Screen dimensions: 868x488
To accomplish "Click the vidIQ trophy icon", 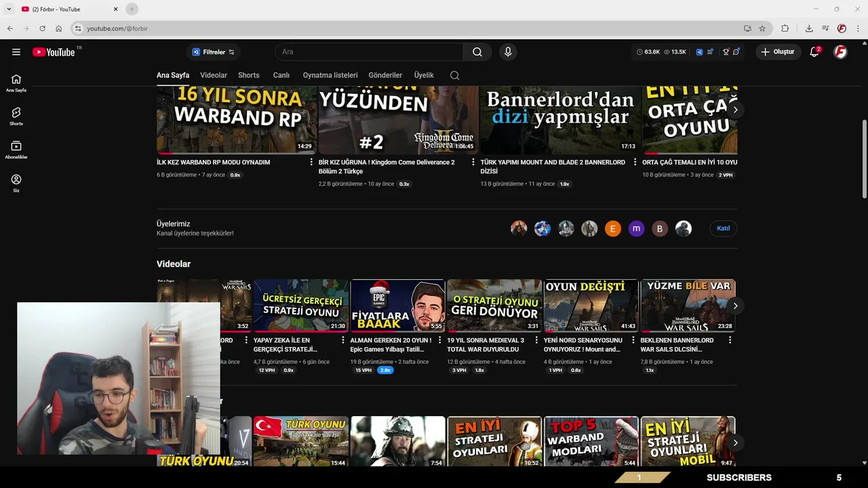I will 726,52.
